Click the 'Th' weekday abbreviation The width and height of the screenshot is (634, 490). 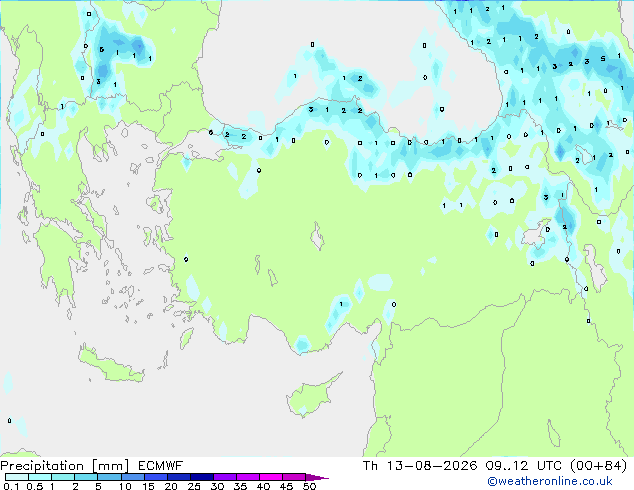pyautogui.click(x=370, y=466)
